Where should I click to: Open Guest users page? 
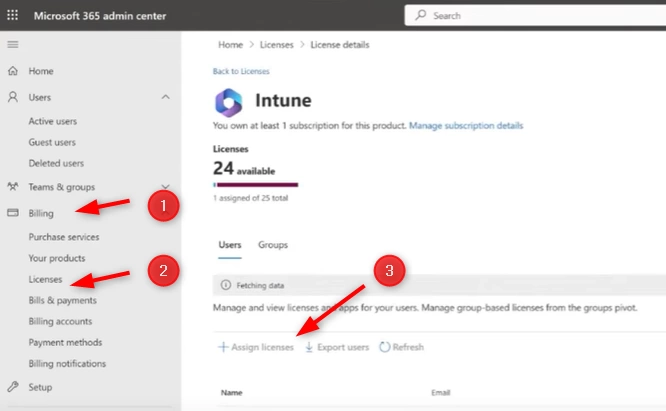click(x=52, y=142)
